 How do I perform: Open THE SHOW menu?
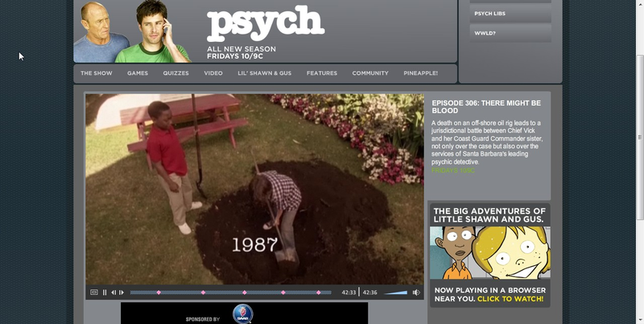point(96,73)
